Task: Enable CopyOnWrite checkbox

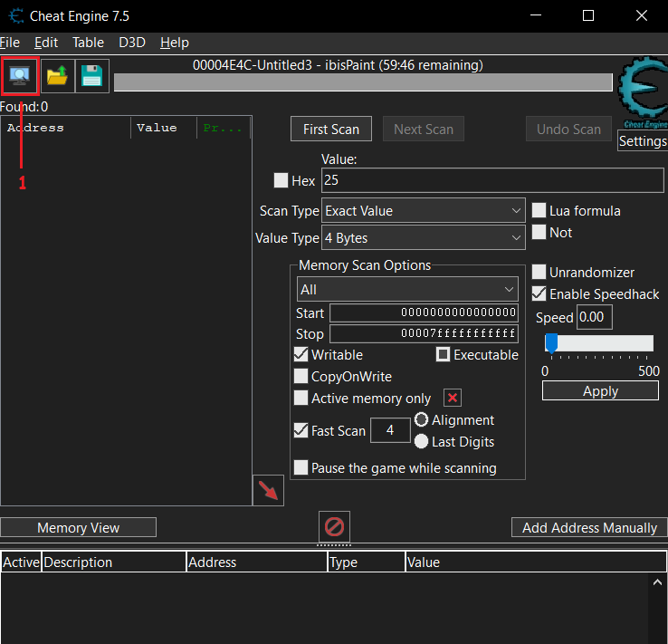Action: point(301,376)
